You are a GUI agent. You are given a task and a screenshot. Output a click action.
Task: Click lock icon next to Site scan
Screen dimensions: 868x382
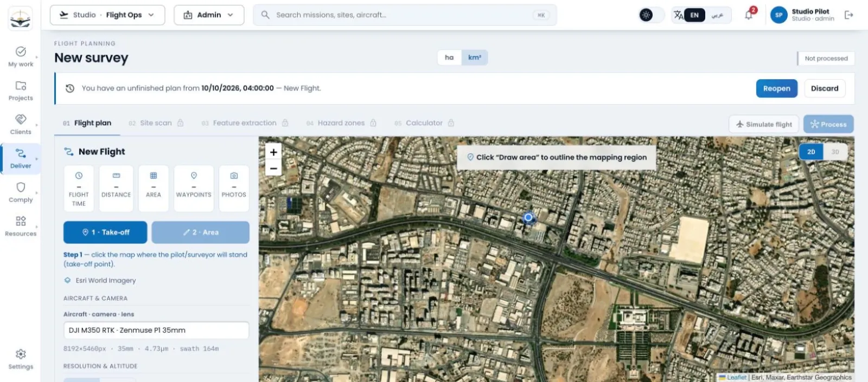(181, 123)
